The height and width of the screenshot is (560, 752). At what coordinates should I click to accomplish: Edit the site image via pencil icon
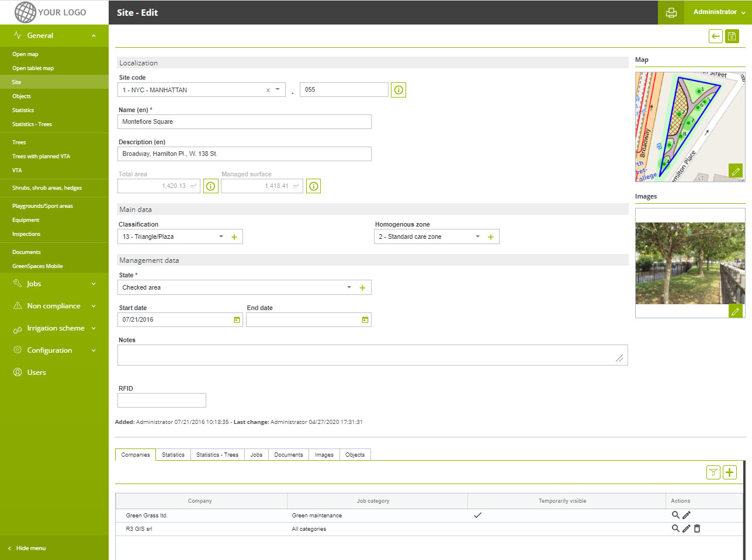(736, 311)
